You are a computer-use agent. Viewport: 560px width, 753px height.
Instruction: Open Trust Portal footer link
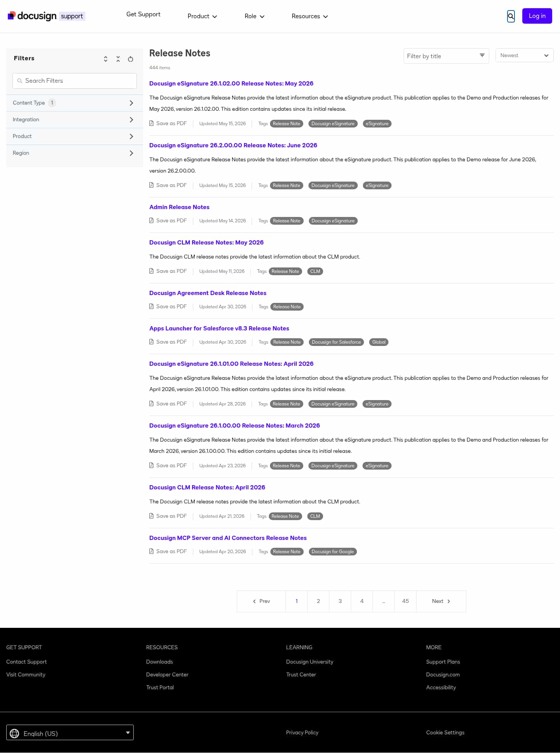[160, 687]
